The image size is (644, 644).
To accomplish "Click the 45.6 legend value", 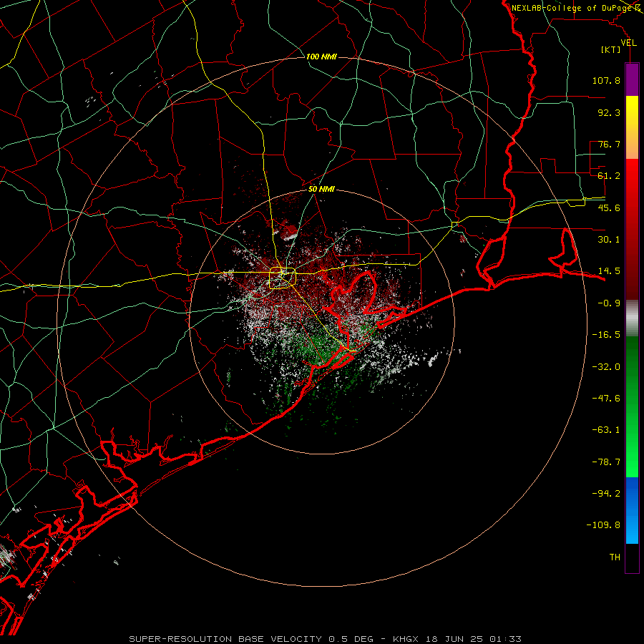I will (x=609, y=208).
